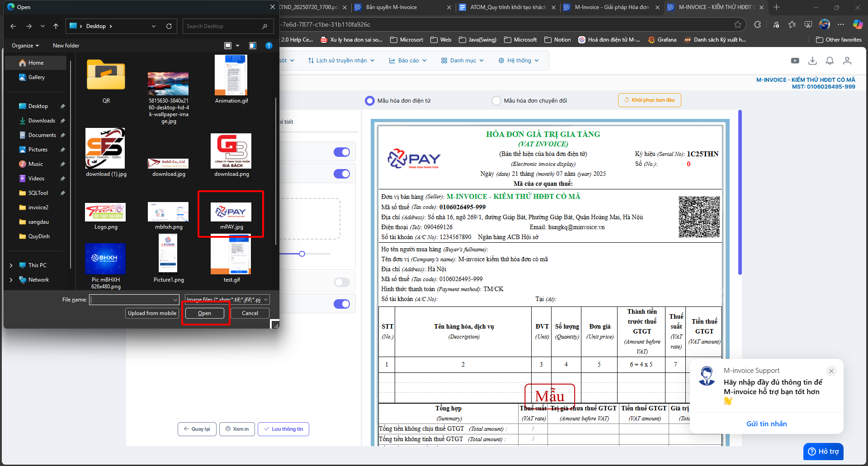Open the view options dropdown arrow
The width and height of the screenshot is (868, 466).
tap(238, 46)
